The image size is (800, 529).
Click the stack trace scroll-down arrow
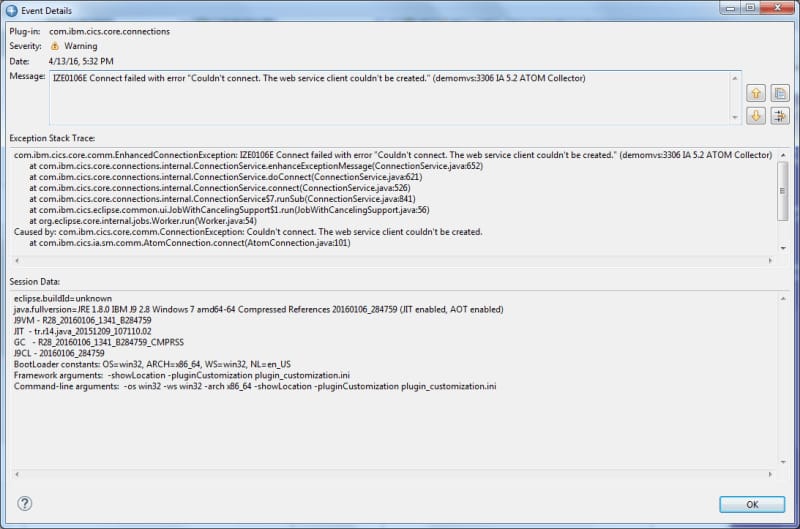(x=783, y=248)
